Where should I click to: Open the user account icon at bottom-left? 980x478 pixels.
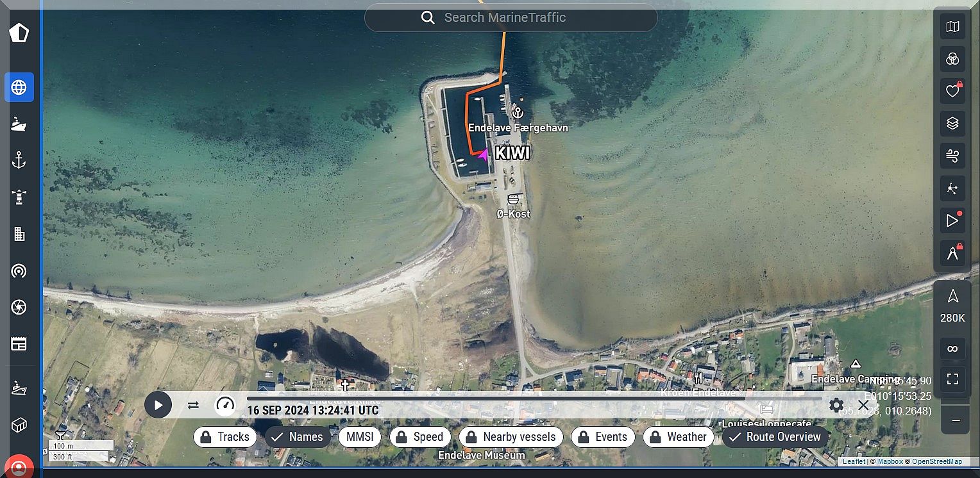tap(19, 467)
